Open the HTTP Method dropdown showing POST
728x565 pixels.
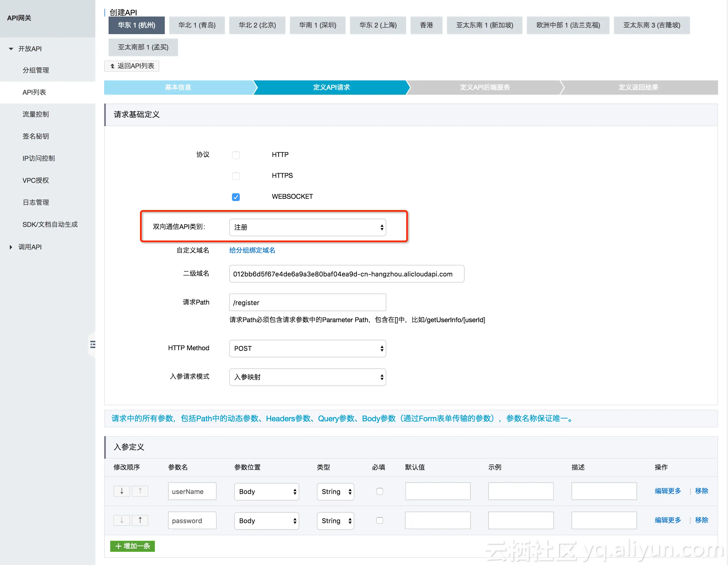coord(307,349)
